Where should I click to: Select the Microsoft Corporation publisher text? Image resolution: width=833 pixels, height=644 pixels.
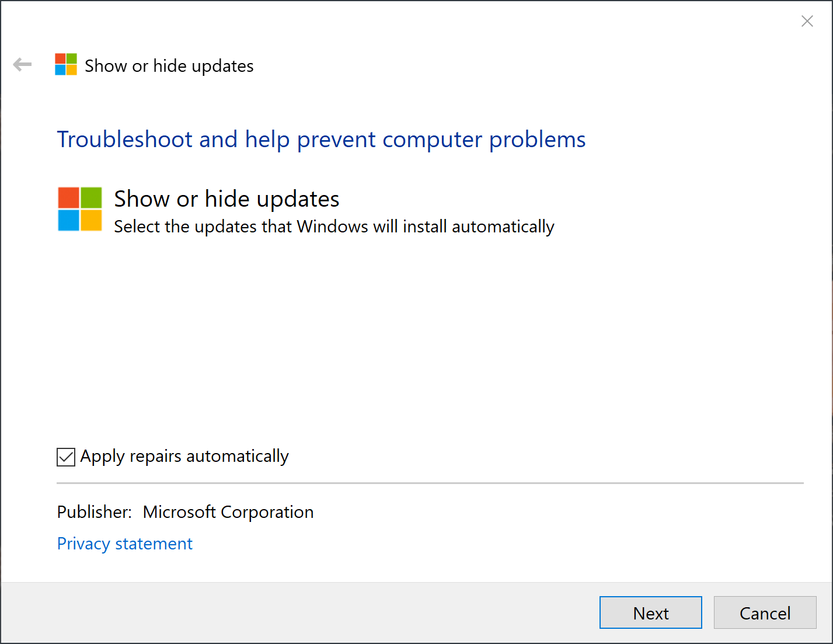[x=228, y=512]
